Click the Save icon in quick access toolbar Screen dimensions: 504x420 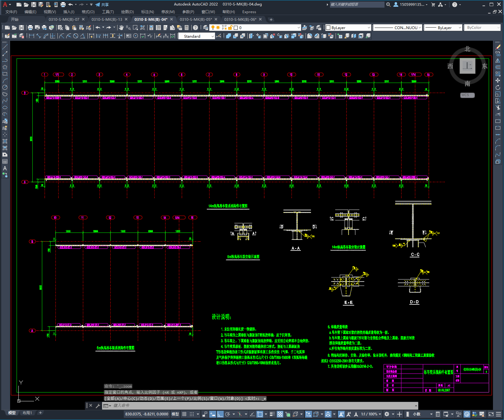[34, 5]
